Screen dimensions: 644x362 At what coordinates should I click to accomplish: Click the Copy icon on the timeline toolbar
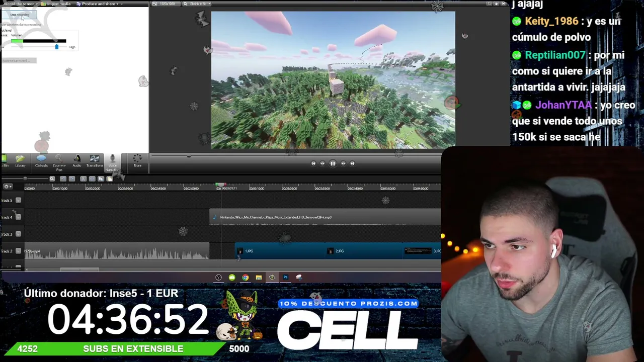(101, 178)
